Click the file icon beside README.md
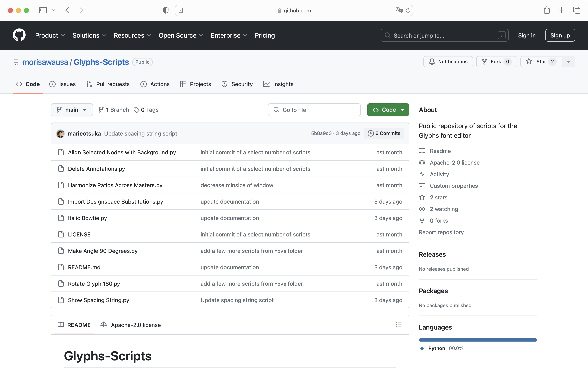Image resolution: width=588 pixels, height=368 pixels. pyautogui.click(x=61, y=267)
